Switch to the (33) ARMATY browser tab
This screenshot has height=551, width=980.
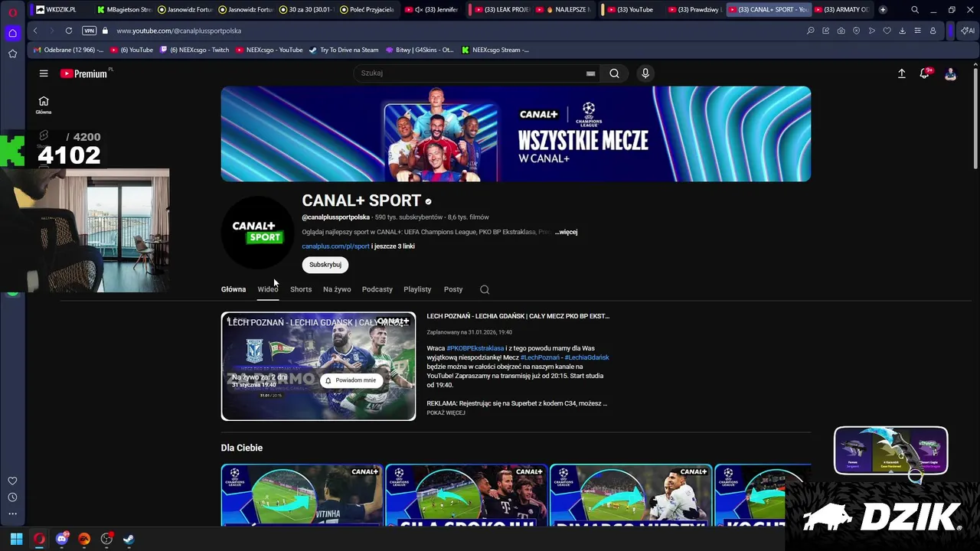coord(842,9)
